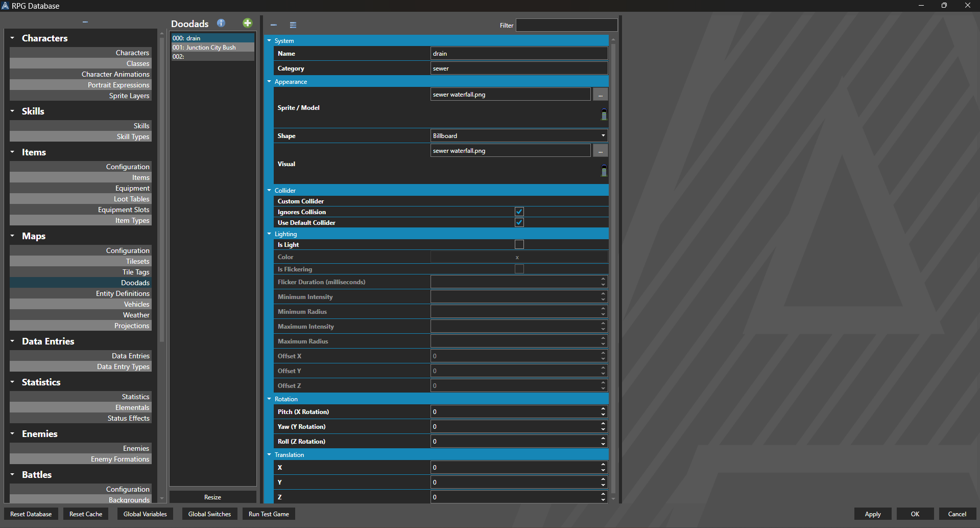Click into the Filter text field

click(x=566, y=25)
